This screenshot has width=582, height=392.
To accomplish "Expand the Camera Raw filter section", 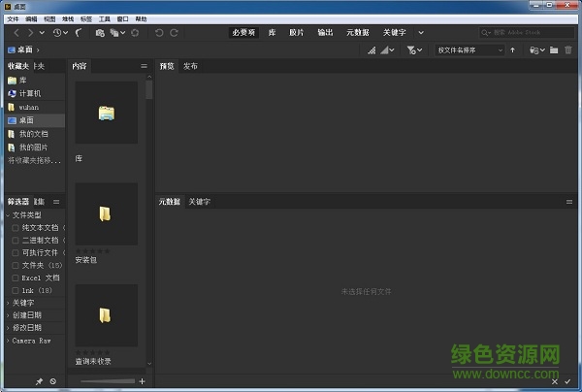I will (8, 341).
